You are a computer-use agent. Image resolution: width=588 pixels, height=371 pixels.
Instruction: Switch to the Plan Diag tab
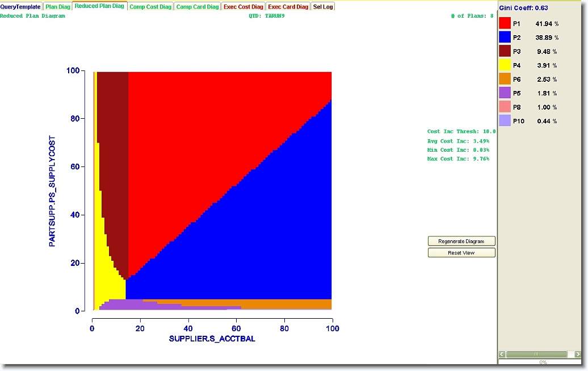(58, 7)
